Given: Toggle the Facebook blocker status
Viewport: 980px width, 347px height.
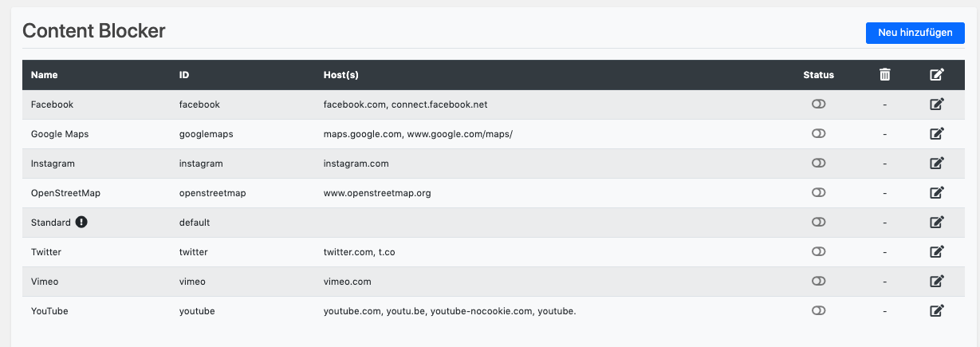Looking at the screenshot, I should 818,104.
